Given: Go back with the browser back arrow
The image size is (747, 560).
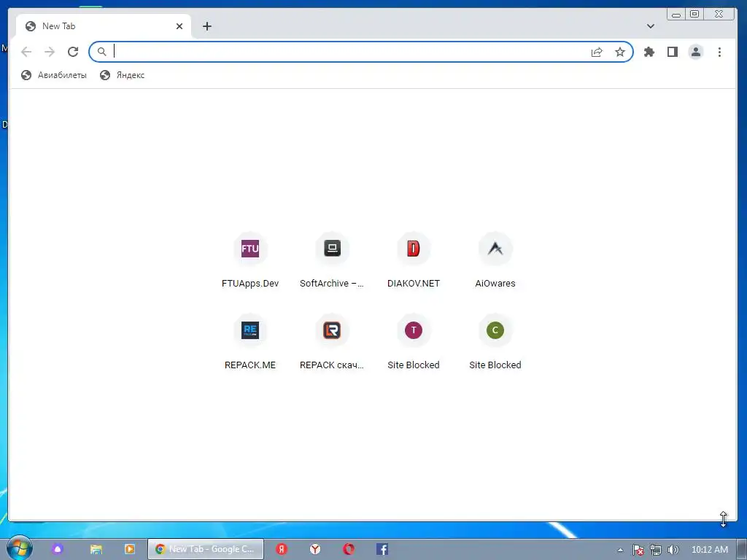Looking at the screenshot, I should coord(26,52).
